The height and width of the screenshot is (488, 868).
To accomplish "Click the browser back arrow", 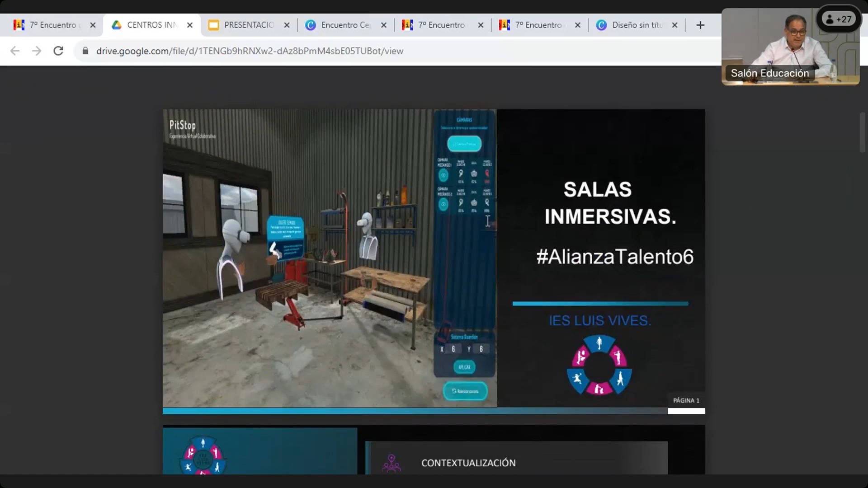I will click(15, 51).
